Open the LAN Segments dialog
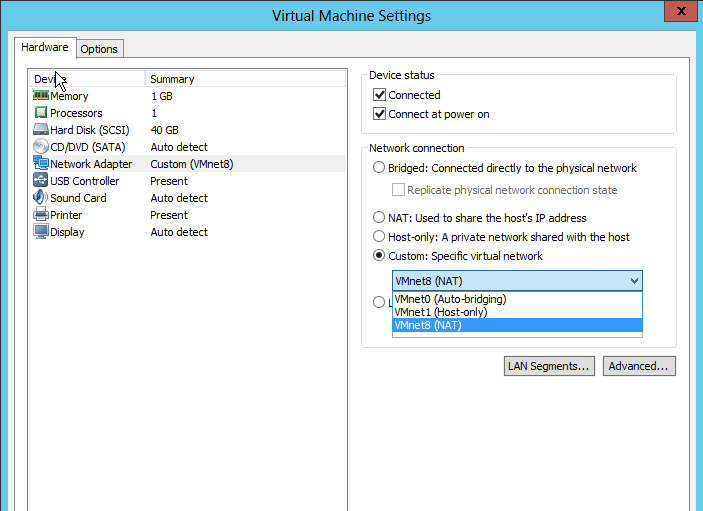 [x=550, y=366]
